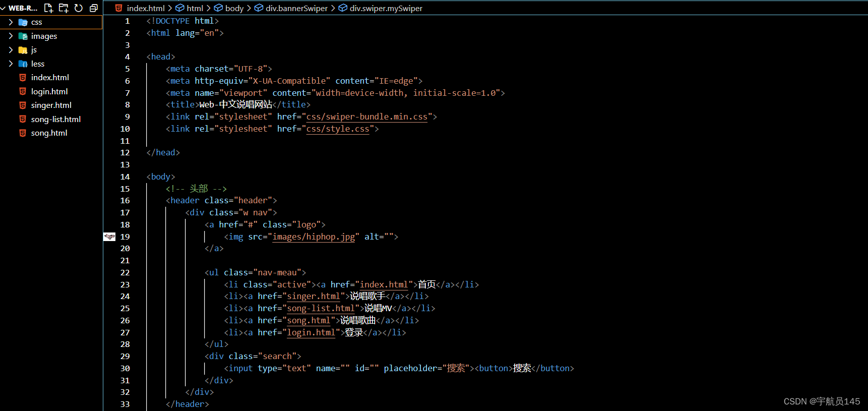Expand the js folder chevron

pyautogui.click(x=11, y=50)
